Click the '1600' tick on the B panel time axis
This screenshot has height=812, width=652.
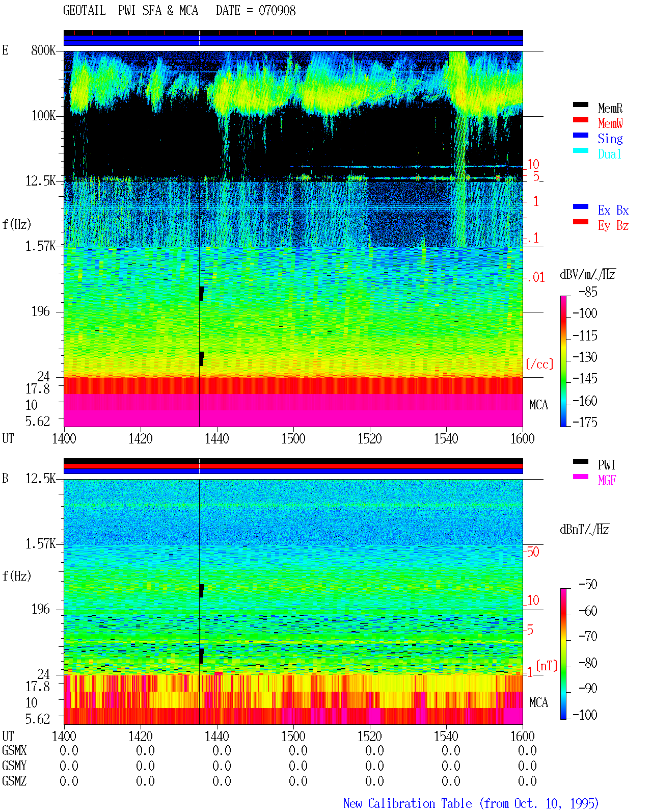click(x=523, y=736)
